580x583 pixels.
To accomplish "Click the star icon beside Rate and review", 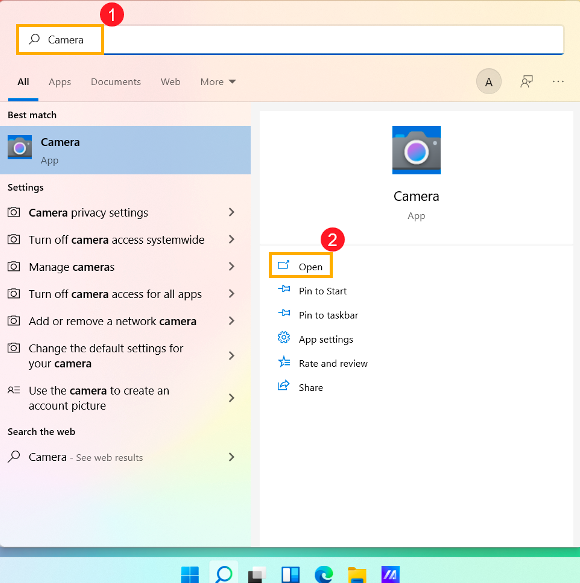I will [284, 362].
